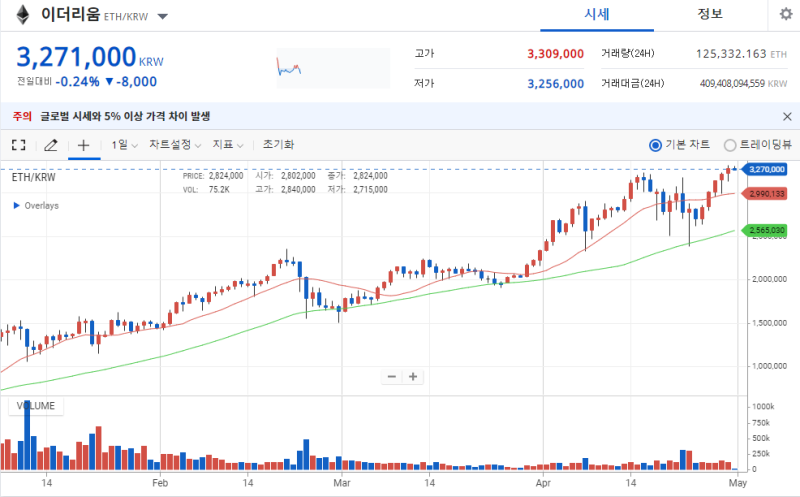Click the Ethereum diamond logo icon

(x=23, y=15)
